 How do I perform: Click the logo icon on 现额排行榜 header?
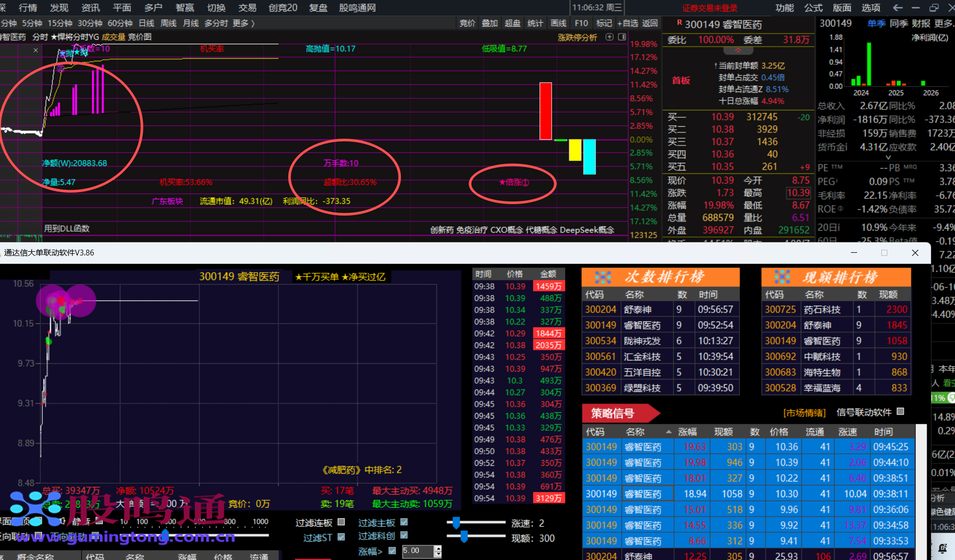(782, 277)
